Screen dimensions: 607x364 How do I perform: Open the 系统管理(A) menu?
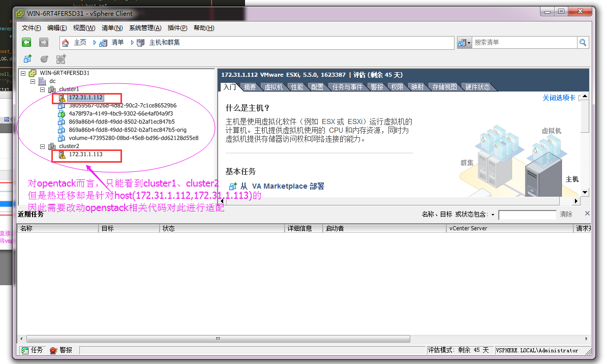[x=145, y=28]
